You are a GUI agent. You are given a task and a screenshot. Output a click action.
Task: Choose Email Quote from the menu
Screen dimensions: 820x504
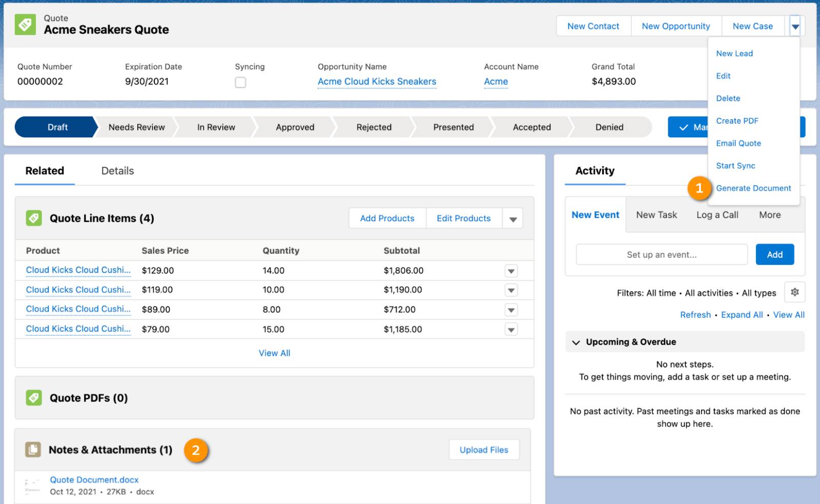coord(739,143)
